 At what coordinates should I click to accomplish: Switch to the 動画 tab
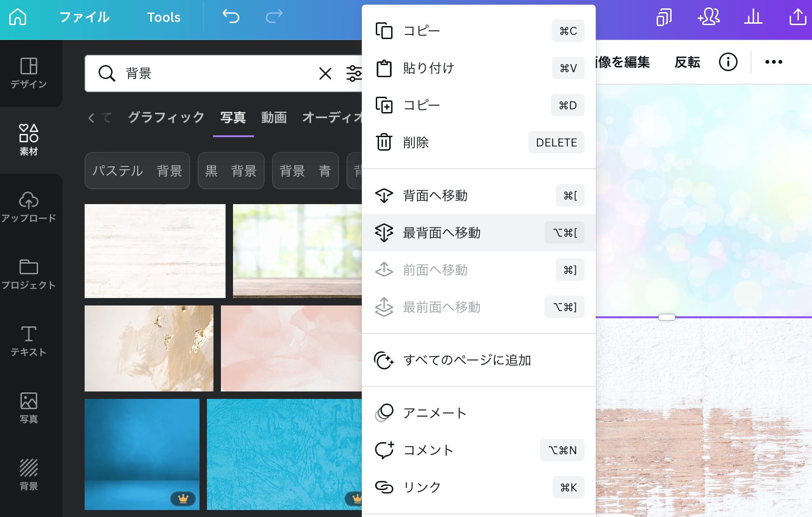[274, 117]
